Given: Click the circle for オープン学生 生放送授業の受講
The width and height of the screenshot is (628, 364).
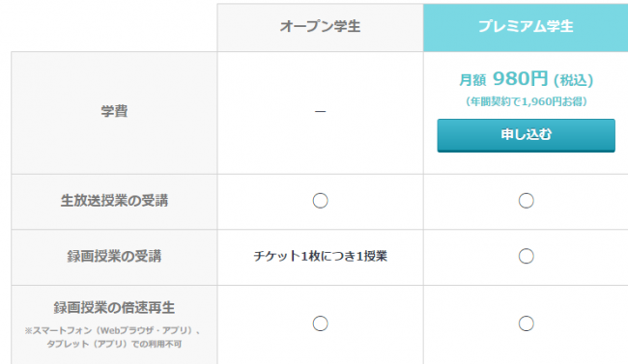Looking at the screenshot, I should point(320,201).
